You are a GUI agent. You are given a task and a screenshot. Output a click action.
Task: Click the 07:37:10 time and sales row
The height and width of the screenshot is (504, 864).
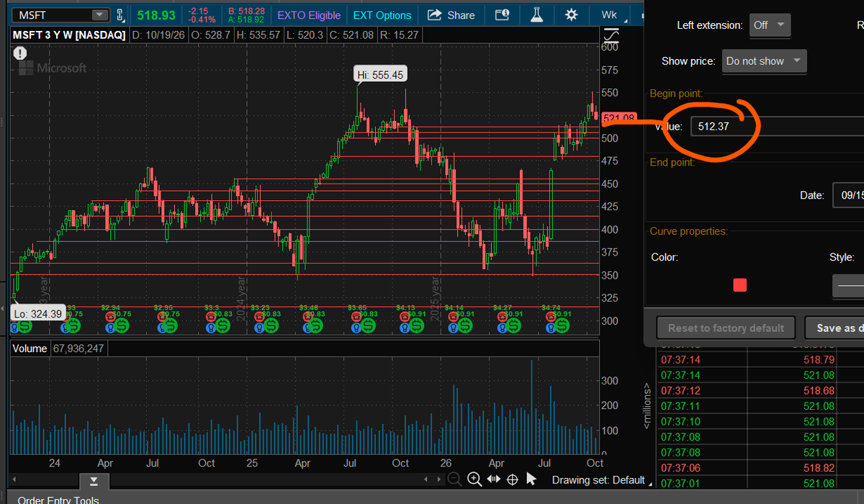(760, 421)
